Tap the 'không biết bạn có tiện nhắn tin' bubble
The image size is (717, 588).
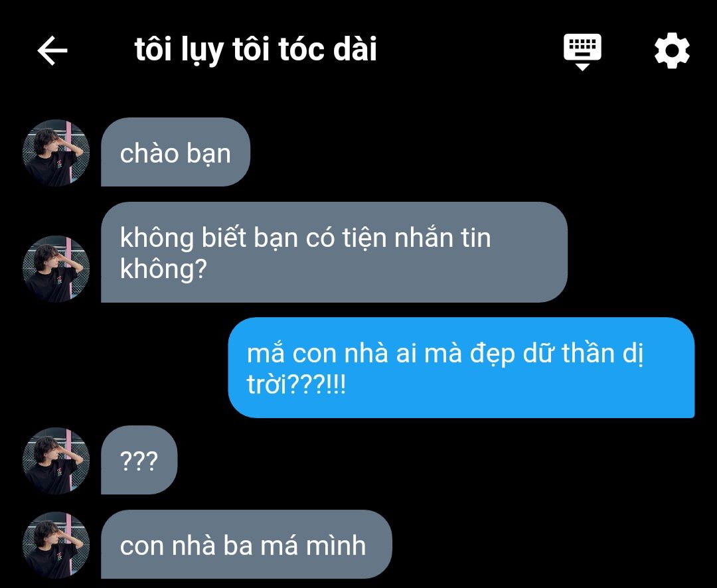click(x=334, y=252)
